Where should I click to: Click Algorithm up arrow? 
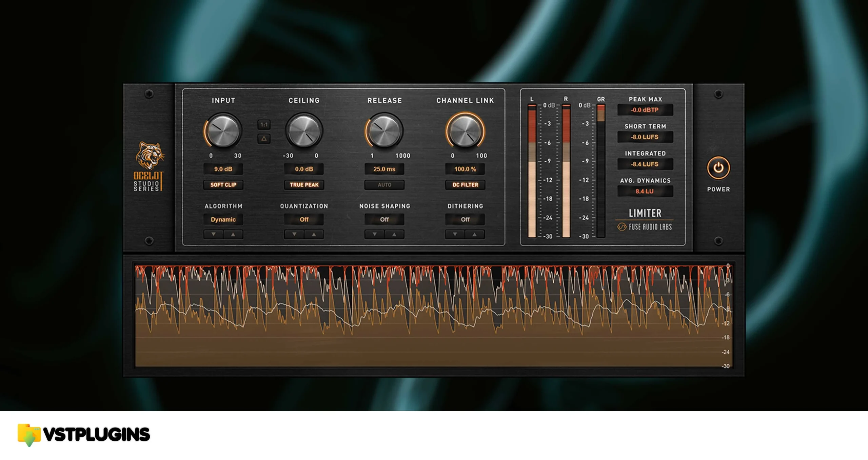(x=233, y=234)
